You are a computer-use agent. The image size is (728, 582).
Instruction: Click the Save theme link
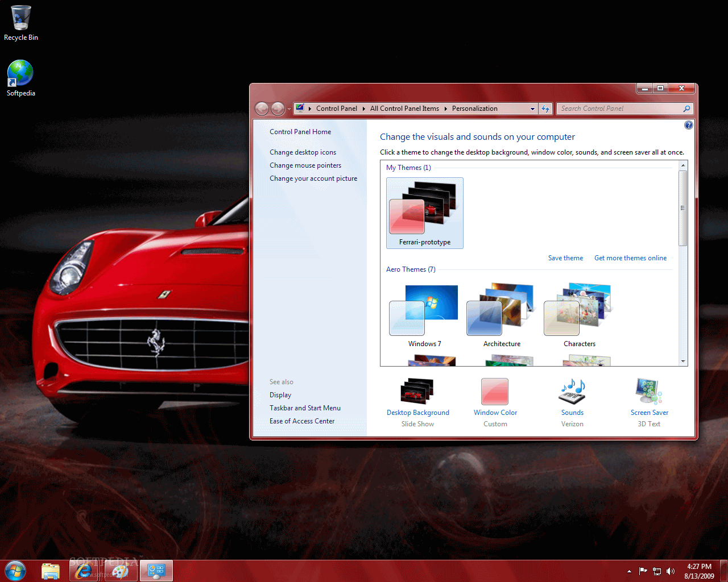pos(565,258)
